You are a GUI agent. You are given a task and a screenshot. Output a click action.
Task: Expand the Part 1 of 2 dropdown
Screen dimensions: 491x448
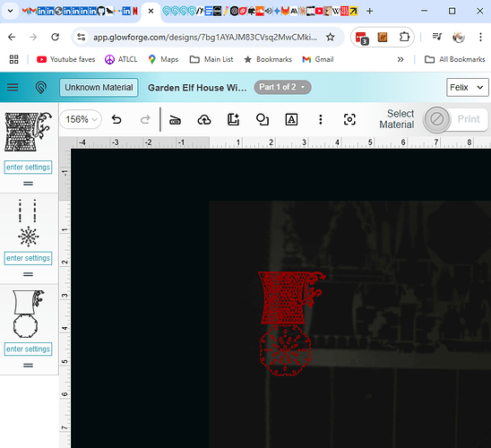pyautogui.click(x=282, y=87)
